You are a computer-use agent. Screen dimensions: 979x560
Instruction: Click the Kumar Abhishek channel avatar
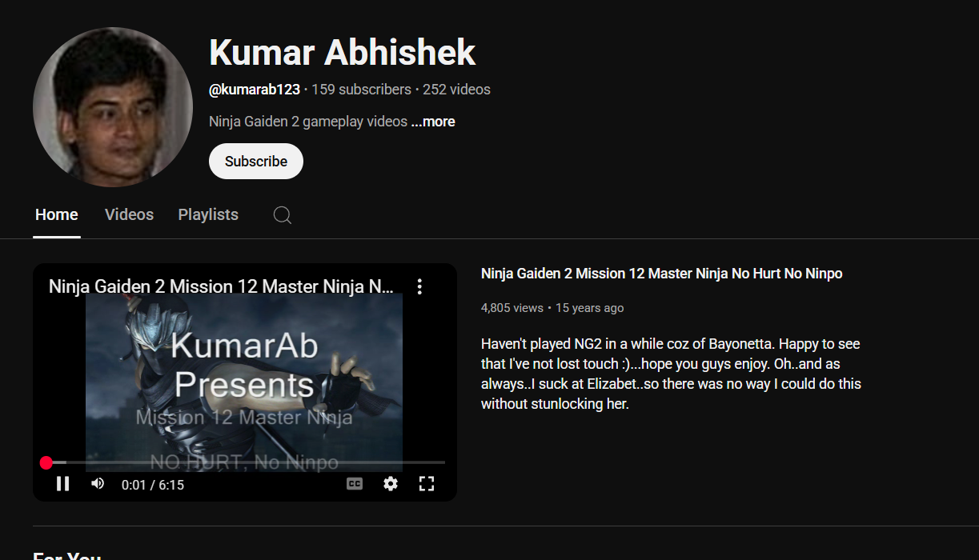(x=113, y=107)
